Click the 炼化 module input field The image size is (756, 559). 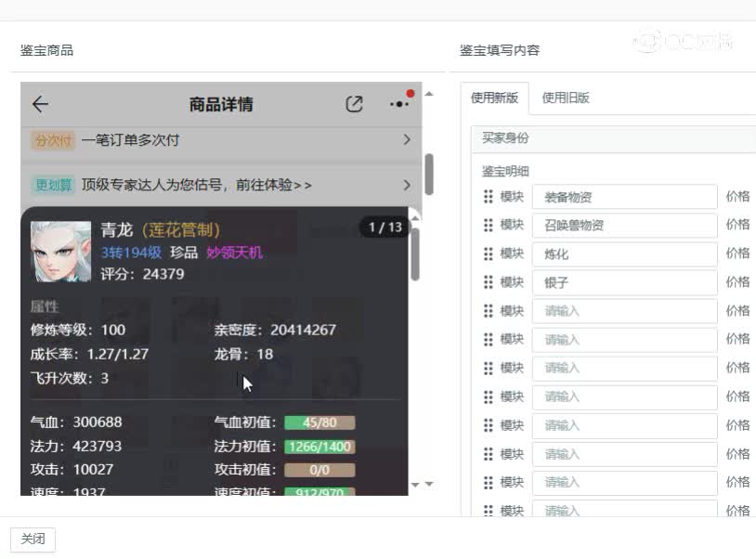[625, 254]
